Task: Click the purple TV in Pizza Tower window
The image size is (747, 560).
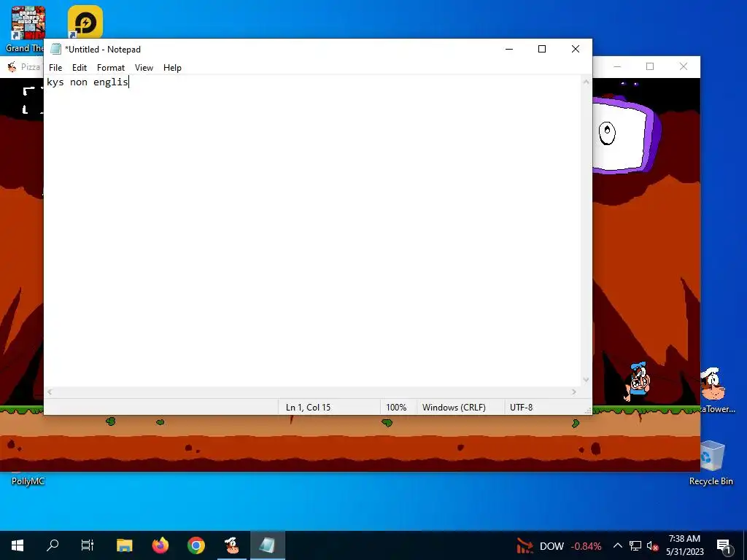Action: tap(626, 134)
